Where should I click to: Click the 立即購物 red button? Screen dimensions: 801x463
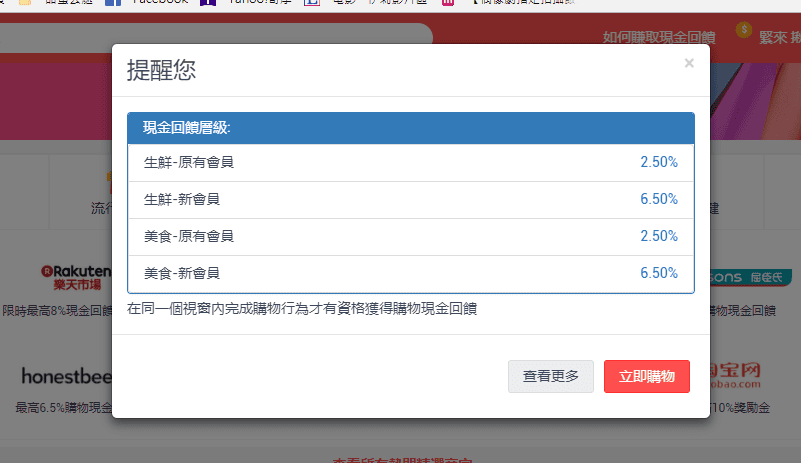click(646, 376)
